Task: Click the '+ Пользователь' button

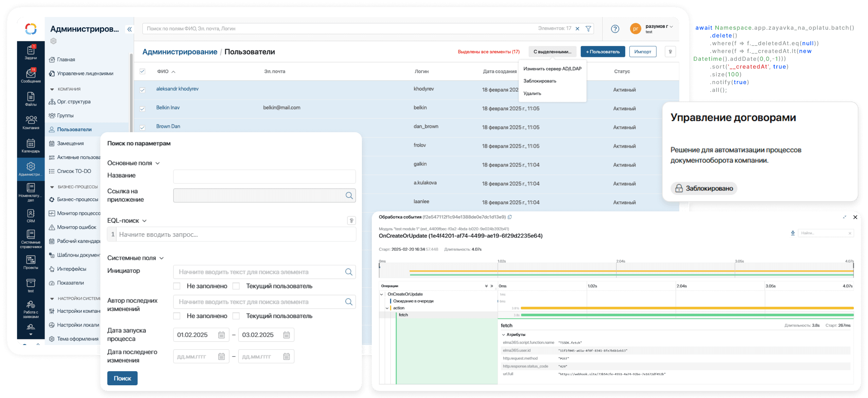Action: click(603, 52)
